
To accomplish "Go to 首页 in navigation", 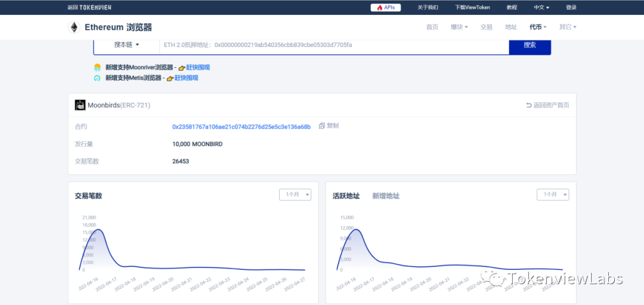I will (x=432, y=27).
